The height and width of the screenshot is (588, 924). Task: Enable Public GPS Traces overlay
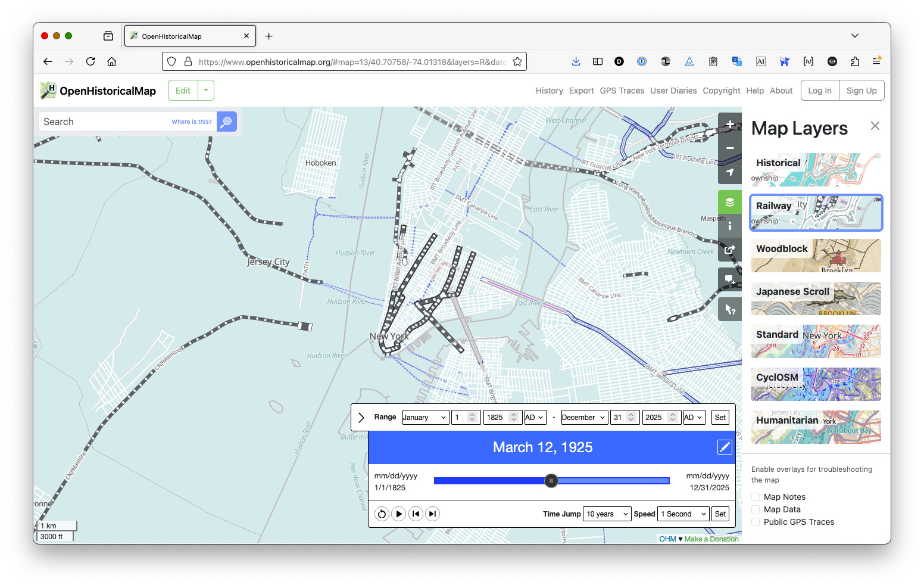(756, 522)
